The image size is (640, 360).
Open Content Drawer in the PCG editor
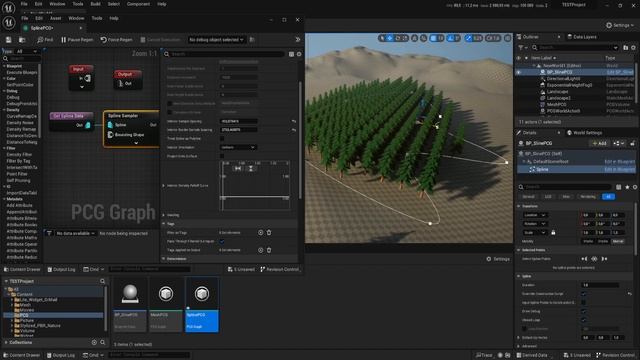[x=22, y=269]
